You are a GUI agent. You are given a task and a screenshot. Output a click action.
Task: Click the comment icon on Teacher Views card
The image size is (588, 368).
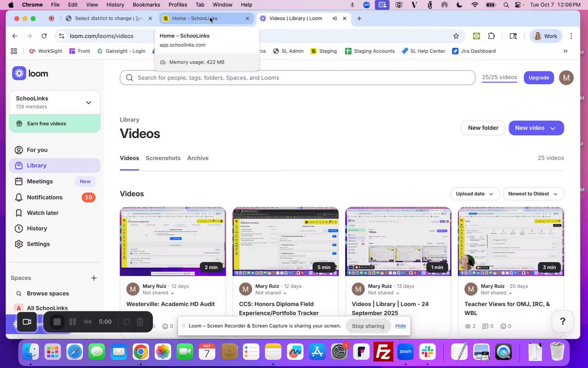(x=486, y=326)
